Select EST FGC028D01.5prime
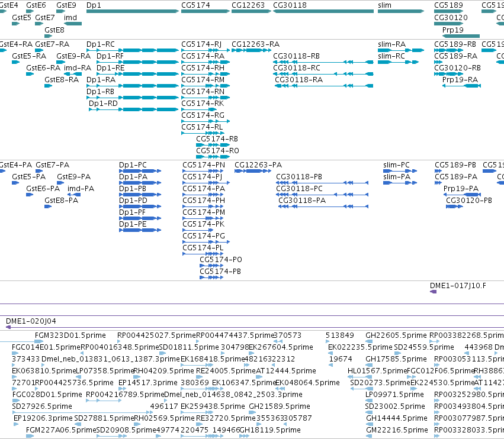This screenshot has height=439, width=504. point(47,394)
